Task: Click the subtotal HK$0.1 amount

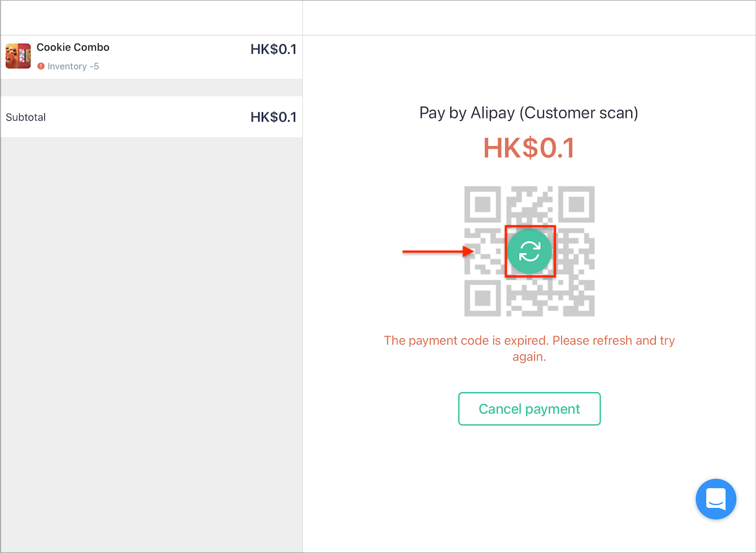Action: point(273,117)
